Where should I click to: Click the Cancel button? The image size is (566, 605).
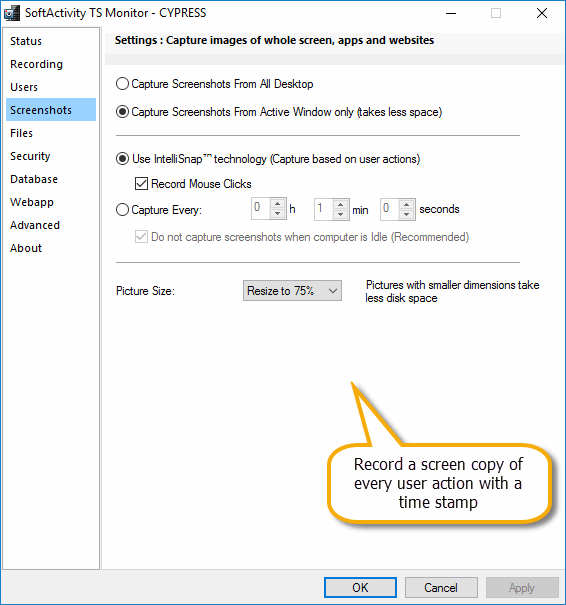pyautogui.click(x=441, y=588)
